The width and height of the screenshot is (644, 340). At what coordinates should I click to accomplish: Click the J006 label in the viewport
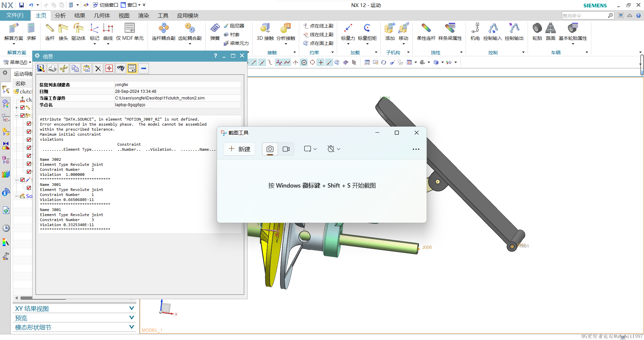427,247
